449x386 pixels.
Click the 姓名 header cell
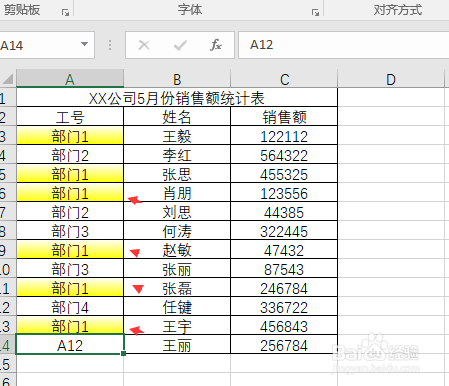pyautogui.click(x=177, y=117)
